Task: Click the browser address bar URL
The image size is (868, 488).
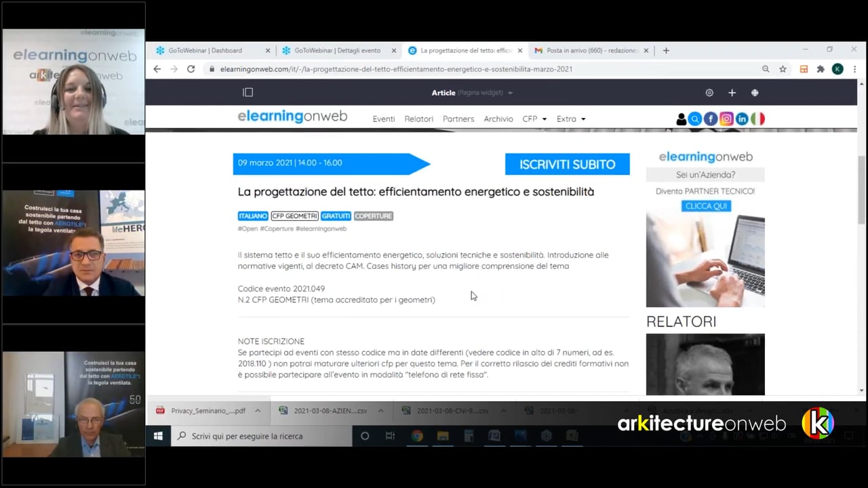Action: click(396, 69)
